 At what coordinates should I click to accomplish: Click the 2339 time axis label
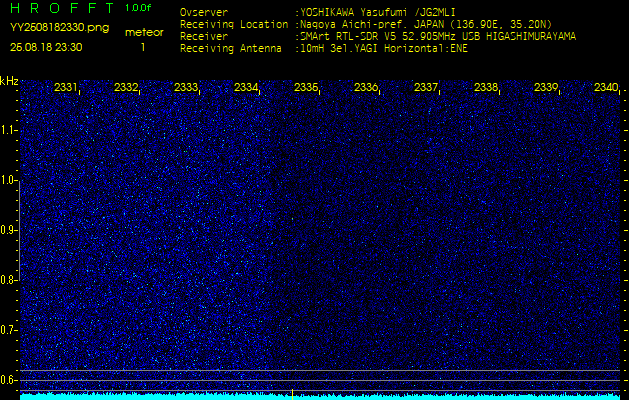pyautogui.click(x=546, y=87)
